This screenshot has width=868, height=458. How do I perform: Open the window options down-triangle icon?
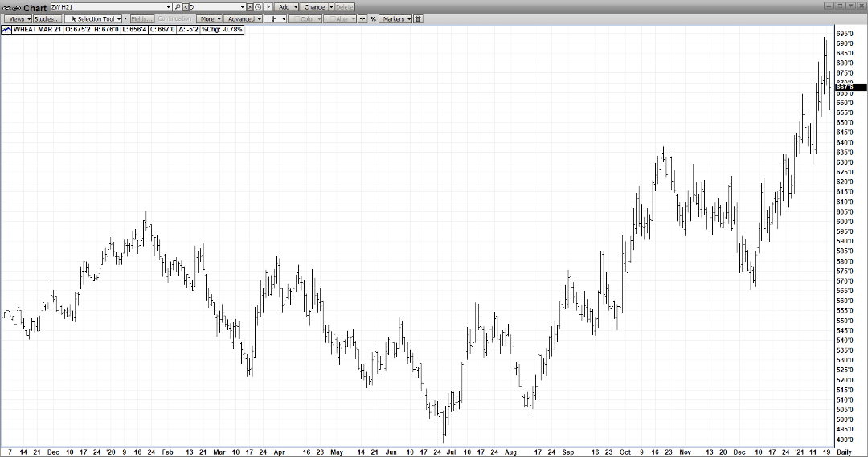click(x=851, y=6)
